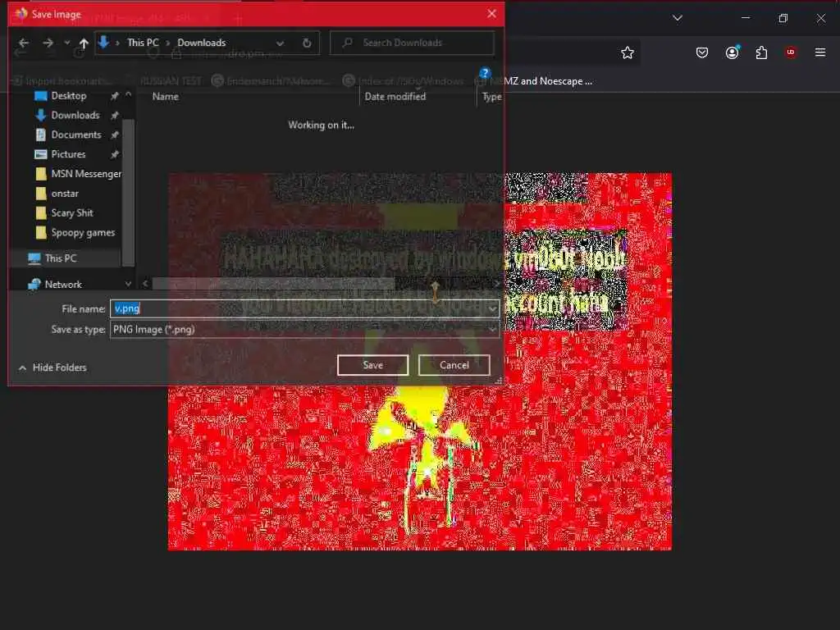Click the Cancel button
The height and width of the screenshot is (630, 840).
[454, 365]
